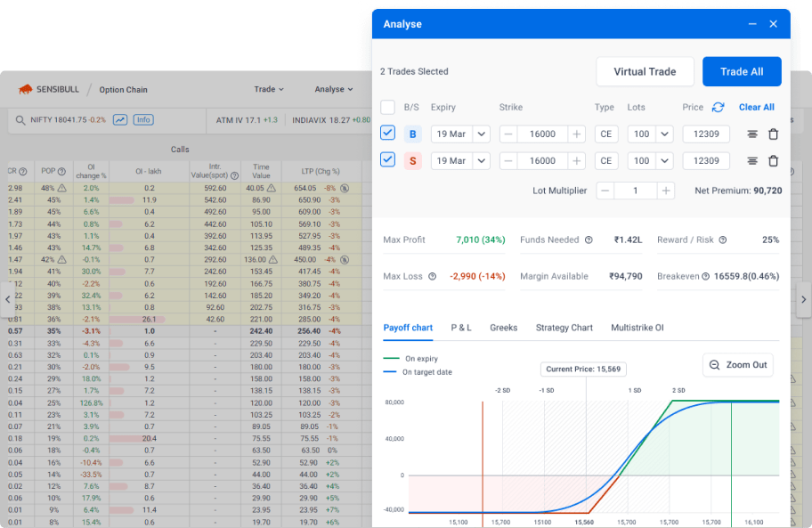Screen dimensions: 812x528
Task: Click the search magnifier icon
Action: tap(20, 118)
